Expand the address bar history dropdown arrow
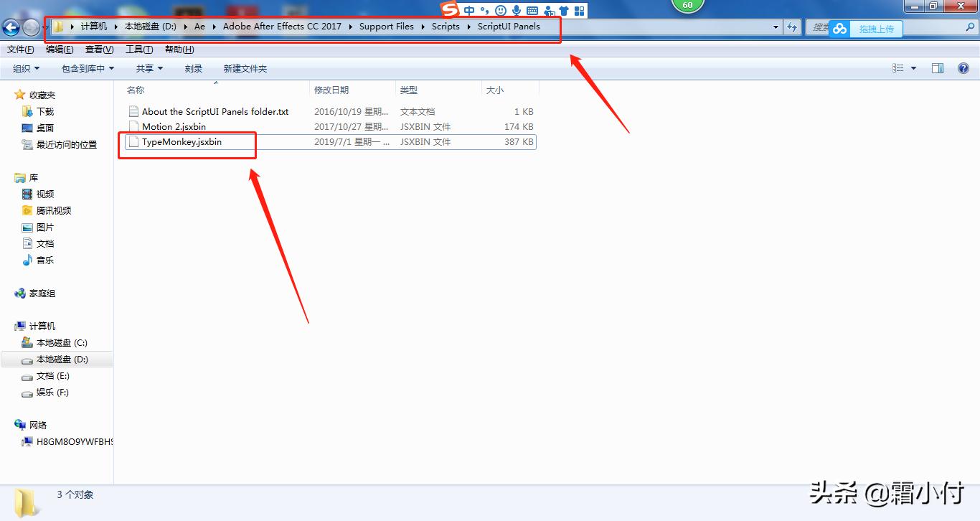 (x=776, y=27)
